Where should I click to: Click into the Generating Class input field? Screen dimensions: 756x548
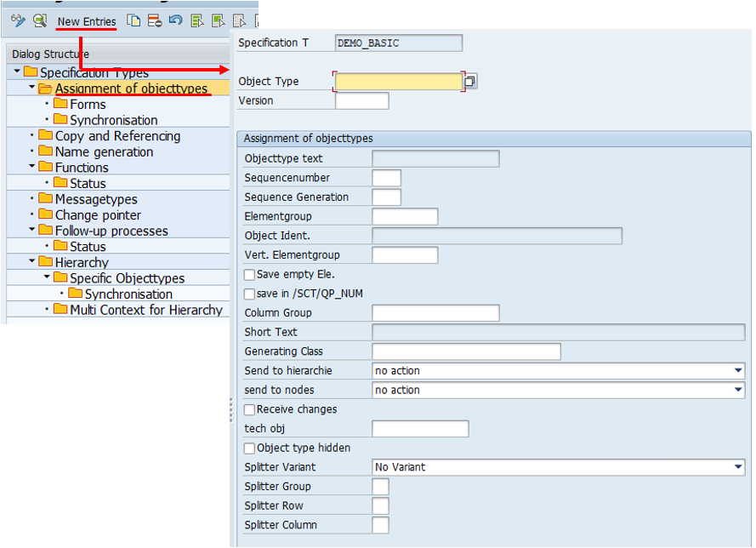coord(466,351)
